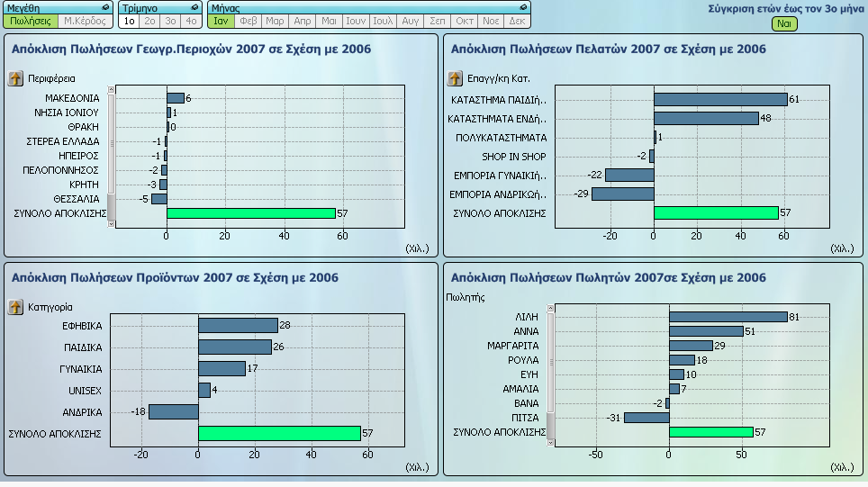The image size is (868, 487).
Task: Click the ΑΜΑΛΙΑ seller label
Action: pyautogui.click(x=520, y=389)
